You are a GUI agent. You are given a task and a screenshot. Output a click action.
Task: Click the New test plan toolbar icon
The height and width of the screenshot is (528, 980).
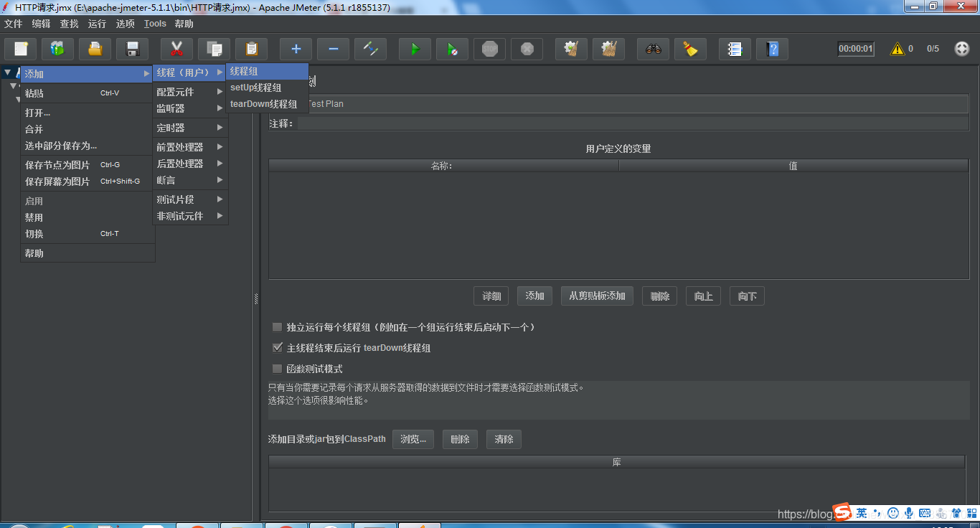point(21,49)
